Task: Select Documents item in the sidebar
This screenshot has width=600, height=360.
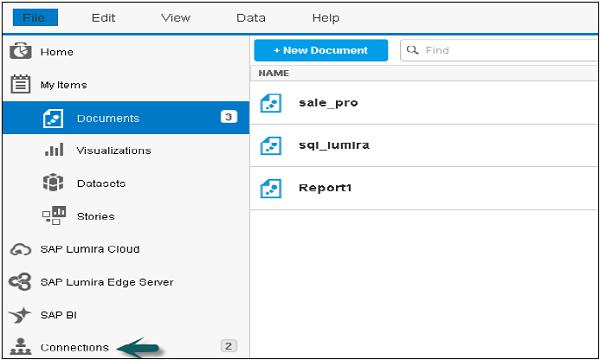Action: click(126, 118)
